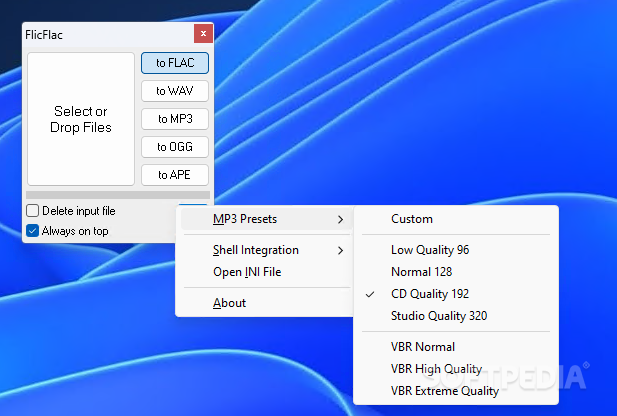617x416 pixels.
Task: Click the to WAV conversion button
Action: click(175, 91)
